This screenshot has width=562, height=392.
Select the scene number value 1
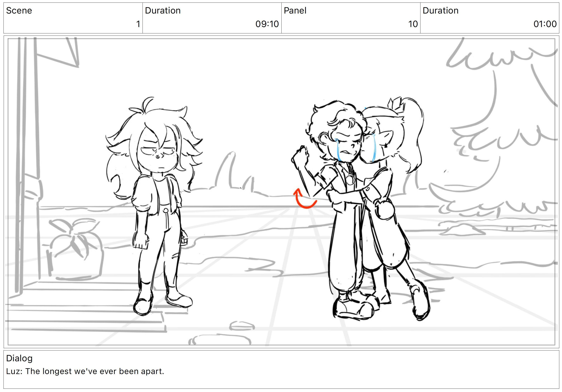coord(138,24)
